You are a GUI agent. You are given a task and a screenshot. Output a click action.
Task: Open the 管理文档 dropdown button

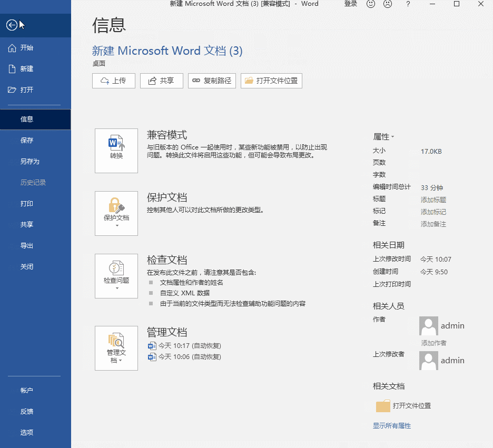tap(116, 348)
